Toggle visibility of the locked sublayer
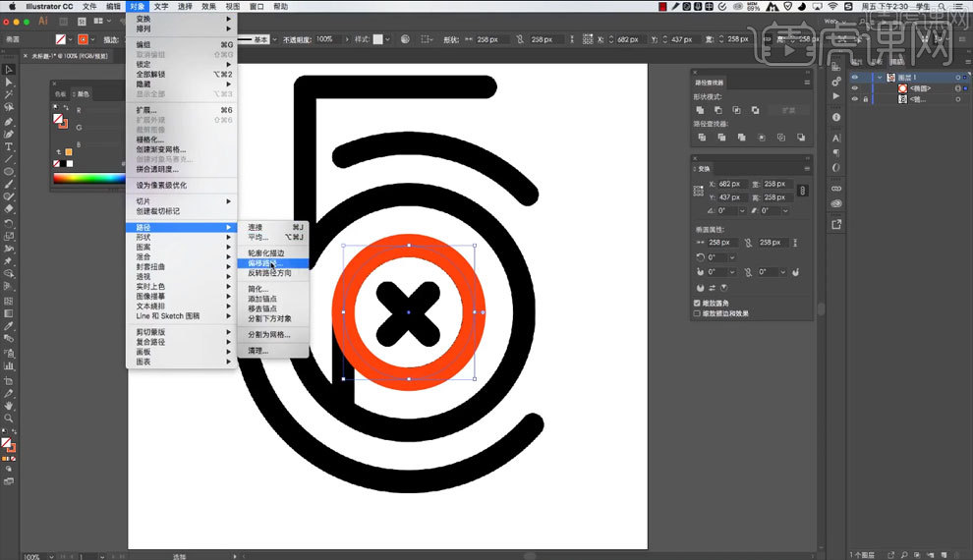This screenshot has height=560, width=973. (x=855, y=99)
